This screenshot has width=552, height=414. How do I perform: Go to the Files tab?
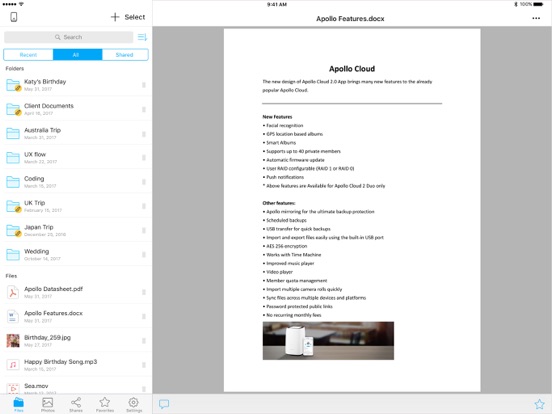(19, 404)
